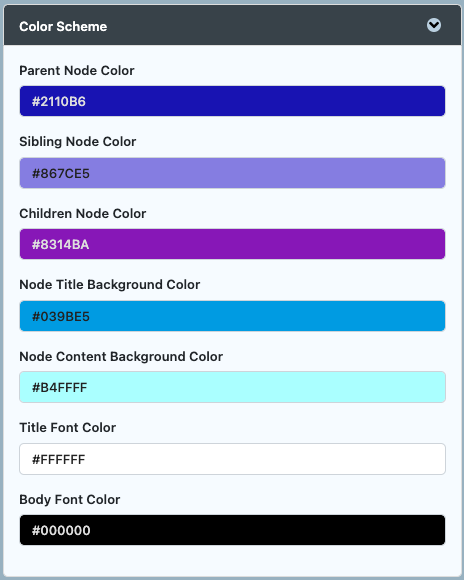This screenshot has width=464, height=580.
Task: Click the Parent Node Color label
Action: point(77,70)
